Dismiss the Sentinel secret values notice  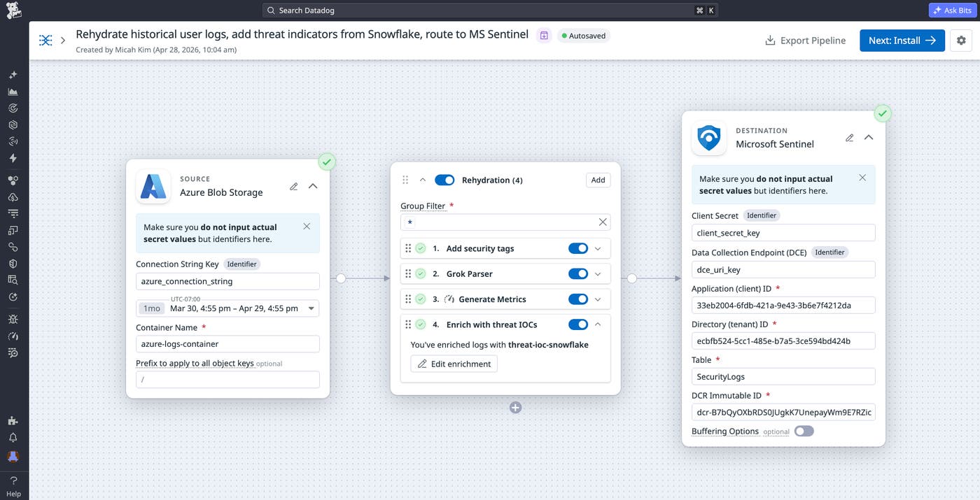(x=862, y=178)
